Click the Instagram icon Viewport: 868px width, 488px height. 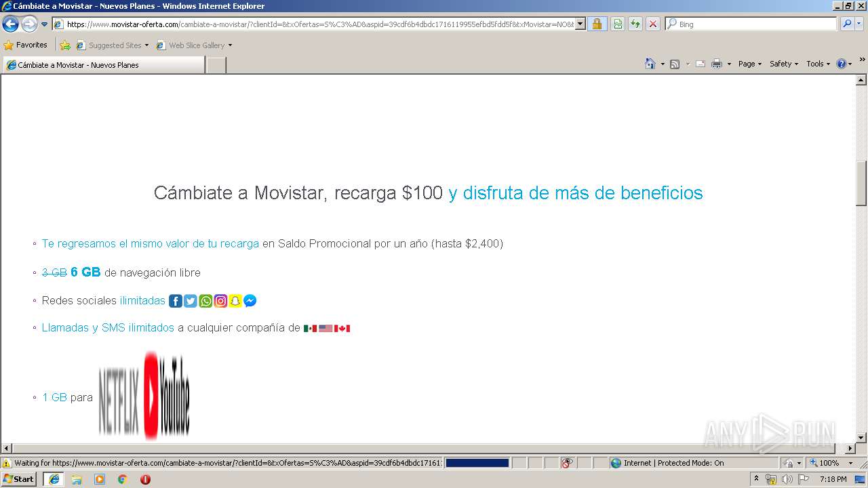[220, 301]
